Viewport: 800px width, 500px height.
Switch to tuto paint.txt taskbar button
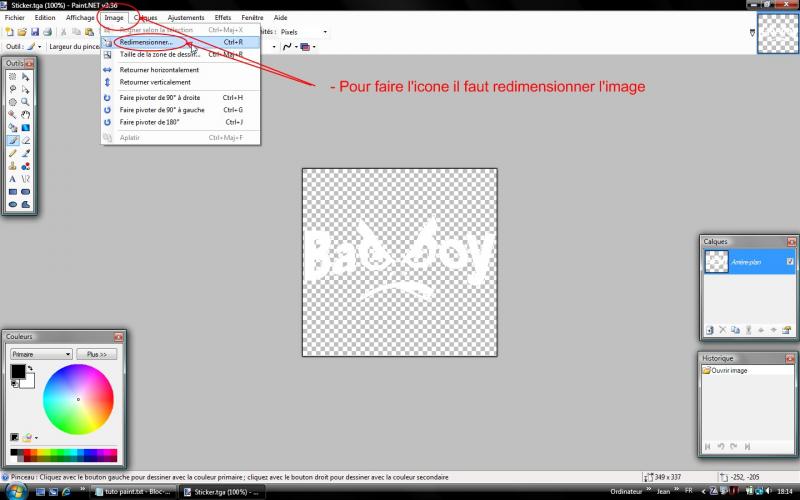pos(134,492)
